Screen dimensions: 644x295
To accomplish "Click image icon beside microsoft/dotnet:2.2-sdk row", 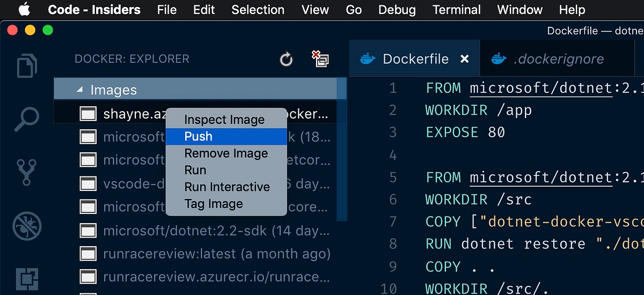I will tap(88, 231).
